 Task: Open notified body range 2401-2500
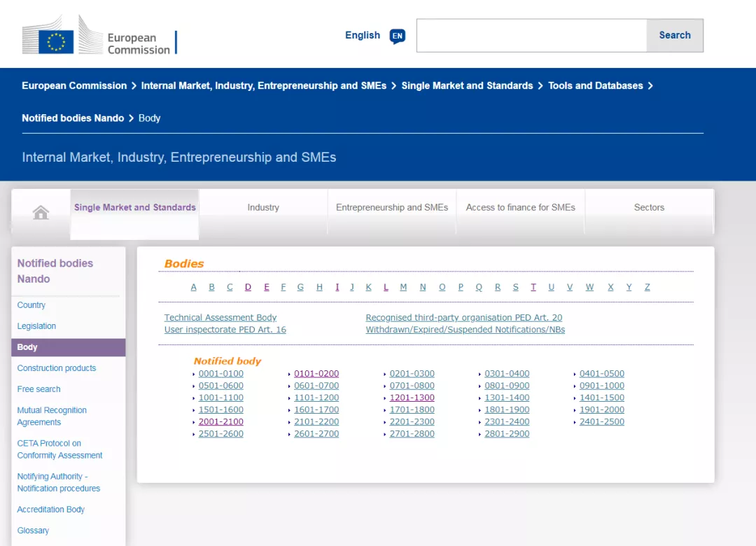[602, 421]
